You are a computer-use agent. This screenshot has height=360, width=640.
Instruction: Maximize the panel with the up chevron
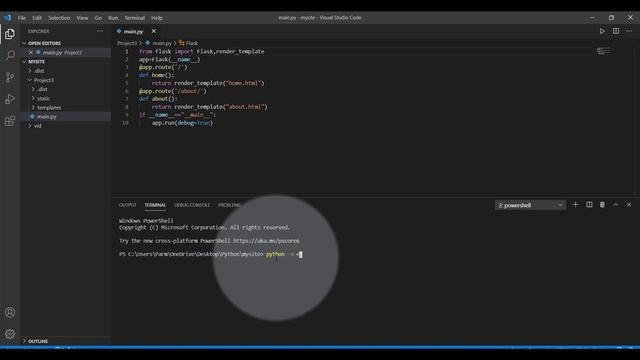616,204
